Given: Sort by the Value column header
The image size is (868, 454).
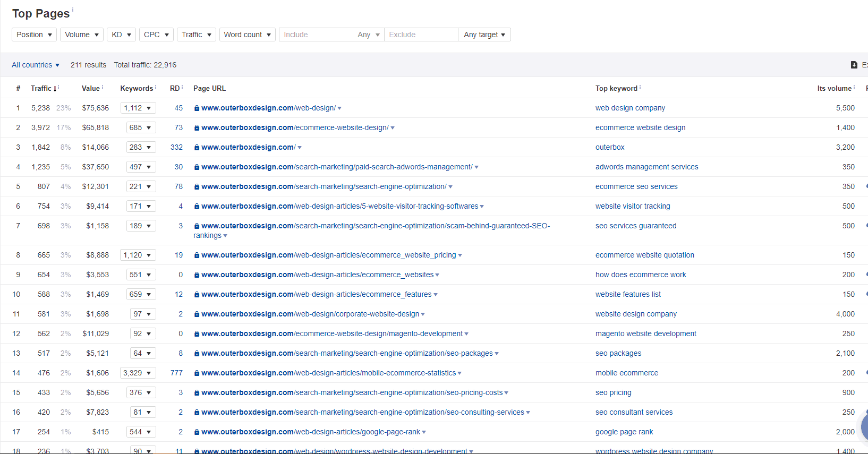Looking at the screenshot, I should coord(91,88).
